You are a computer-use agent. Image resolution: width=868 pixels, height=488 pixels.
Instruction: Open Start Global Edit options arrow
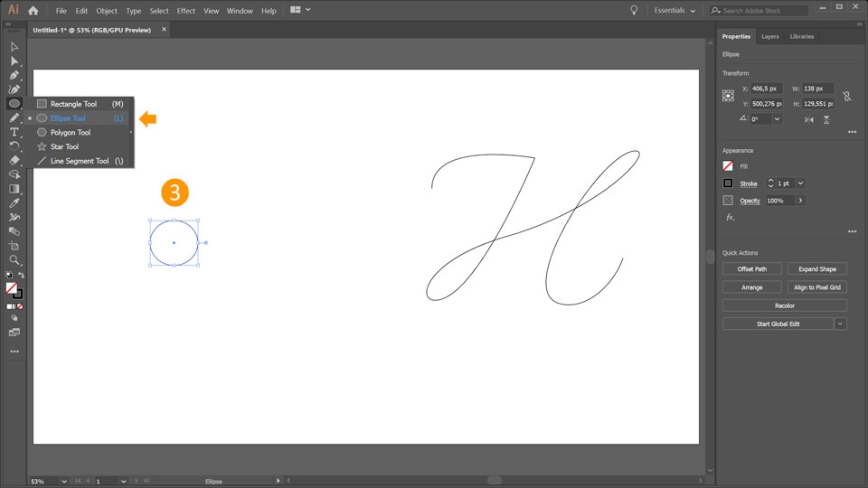coord(840,324)
